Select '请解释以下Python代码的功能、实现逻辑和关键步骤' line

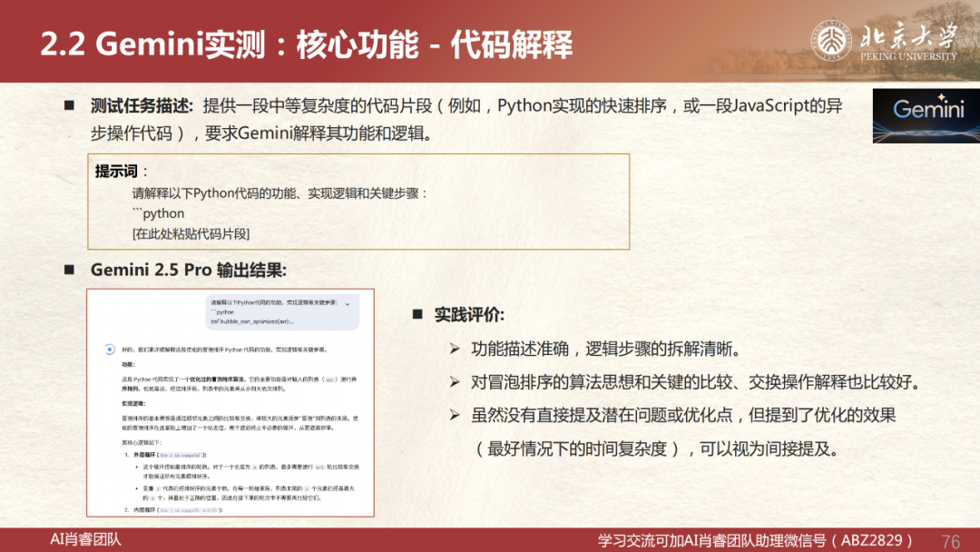tap(279, 193)
